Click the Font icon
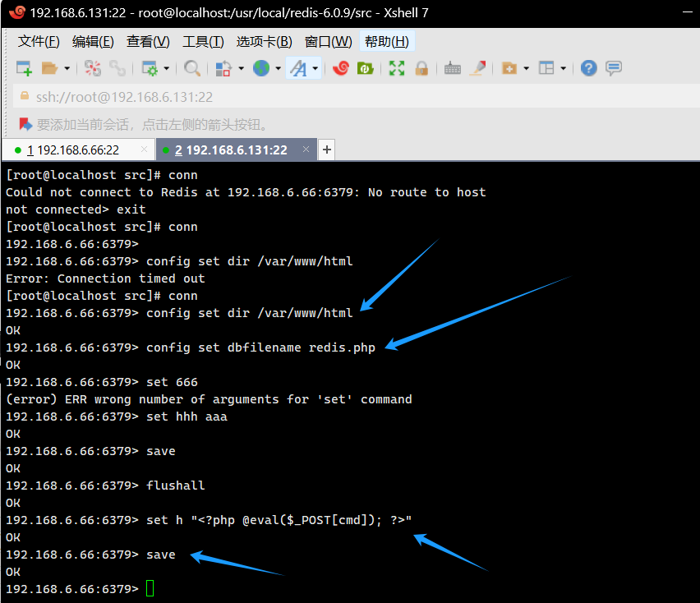 (298, 68)
